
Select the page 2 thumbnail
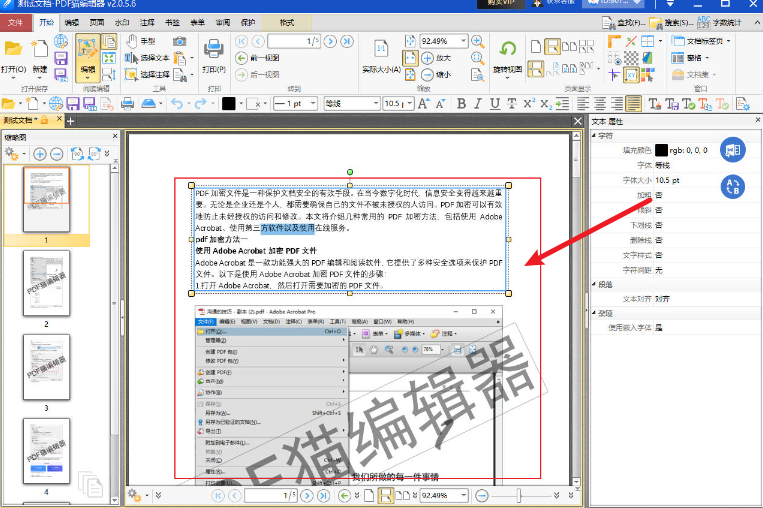46,283
